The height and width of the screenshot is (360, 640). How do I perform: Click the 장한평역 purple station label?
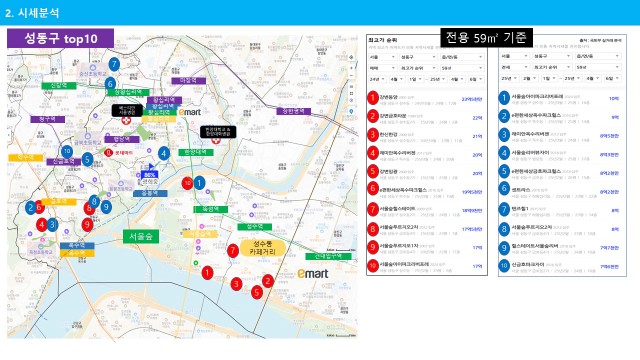293,111
